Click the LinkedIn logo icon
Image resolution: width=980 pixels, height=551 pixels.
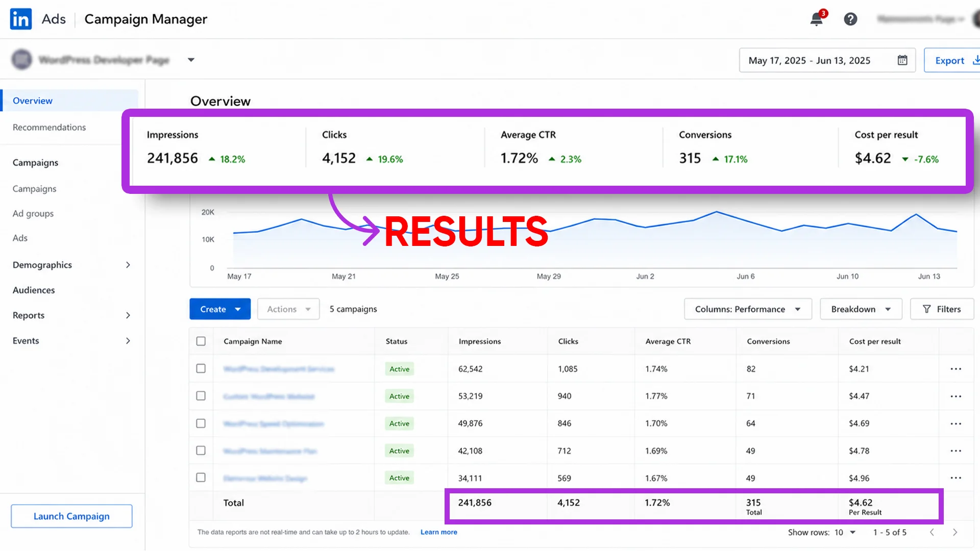21,19
